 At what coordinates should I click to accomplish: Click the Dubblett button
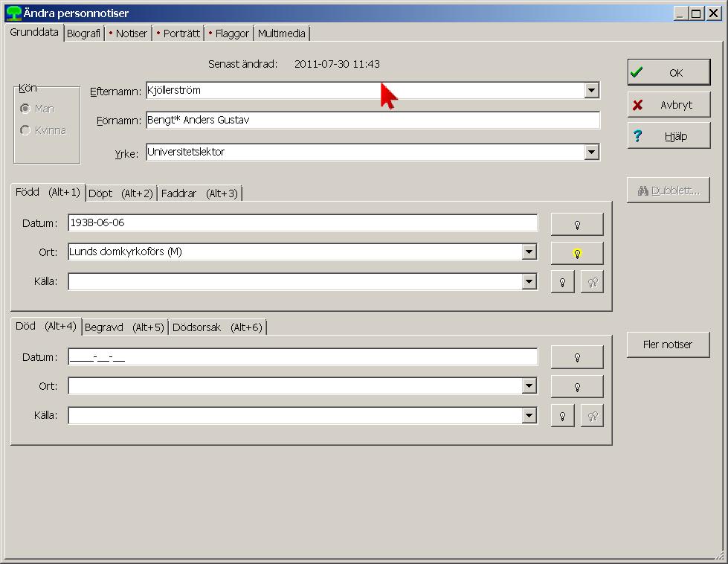tap(668, 190)
